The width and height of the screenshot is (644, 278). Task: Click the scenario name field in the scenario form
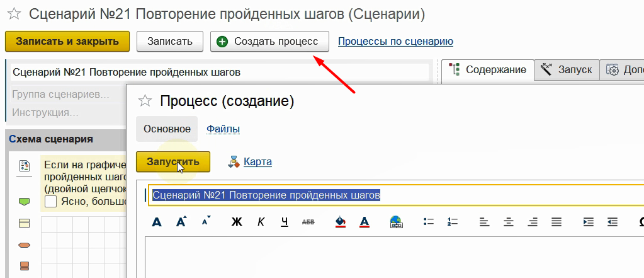click(x=220, y=72)
